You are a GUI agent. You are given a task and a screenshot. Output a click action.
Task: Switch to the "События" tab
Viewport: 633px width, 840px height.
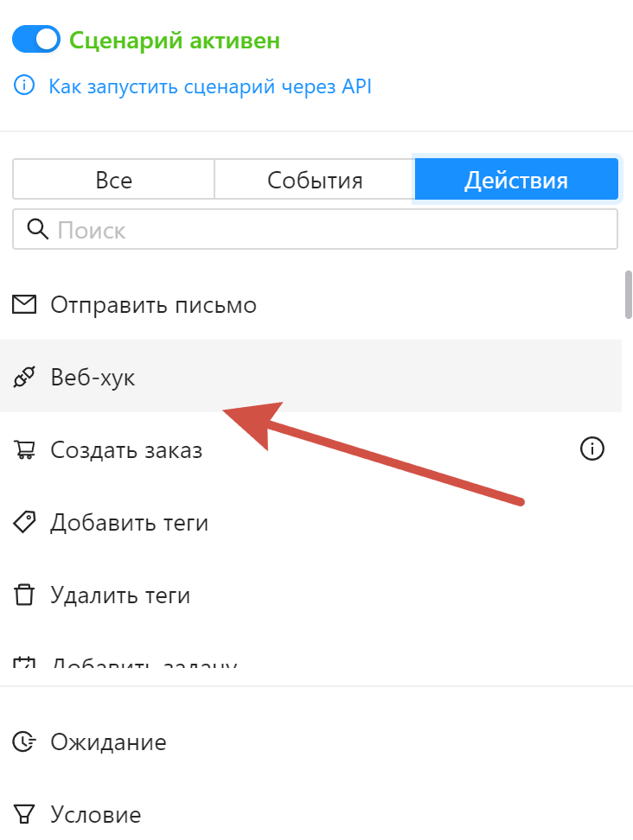coord(315,180)
